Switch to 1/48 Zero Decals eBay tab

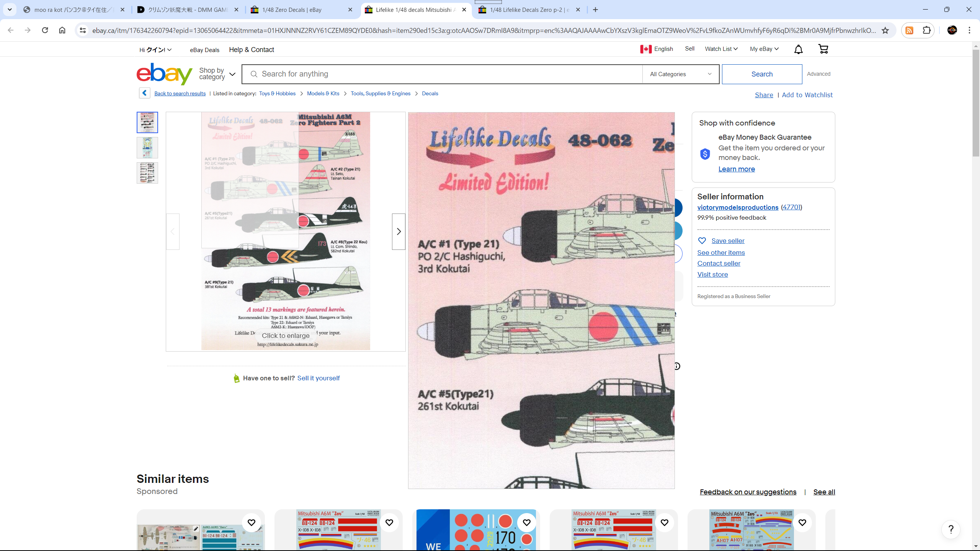(x=302, y=10)
